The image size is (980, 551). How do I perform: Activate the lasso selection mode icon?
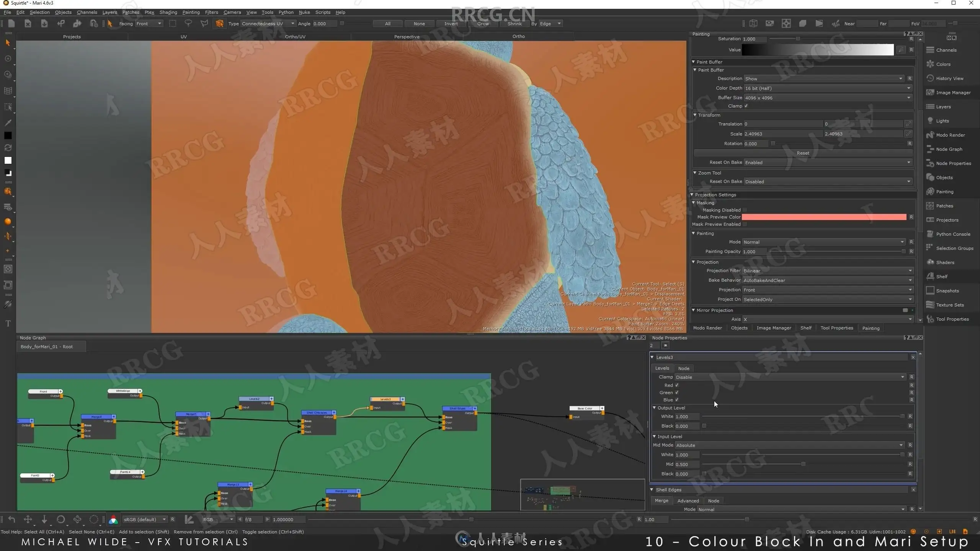point(188,24)
